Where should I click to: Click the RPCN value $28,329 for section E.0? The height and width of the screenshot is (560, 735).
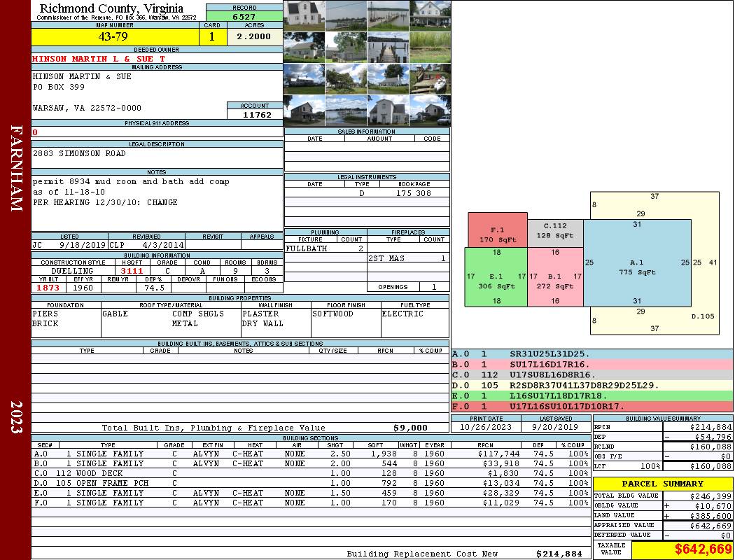click(500, 493)
